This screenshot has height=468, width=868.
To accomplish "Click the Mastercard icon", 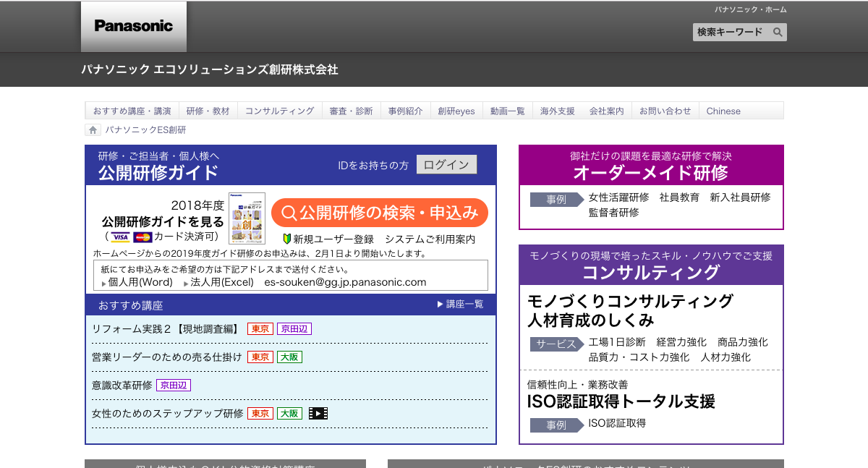I will pyautogui.click(x=142, y=237).
